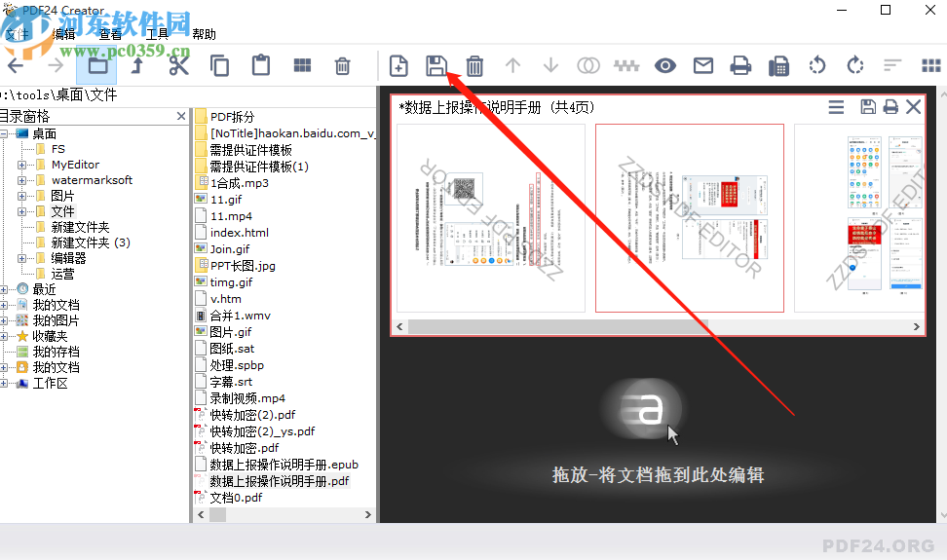Print this document via panel printer icon

(x=890, y=107)
